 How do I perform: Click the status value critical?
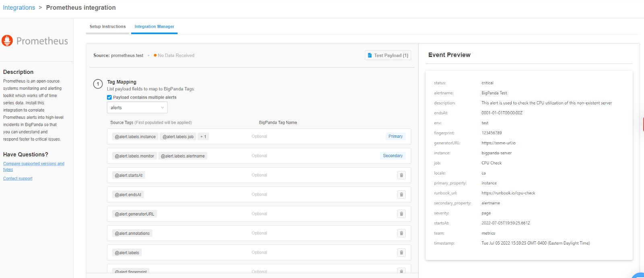tap(487, 83)
